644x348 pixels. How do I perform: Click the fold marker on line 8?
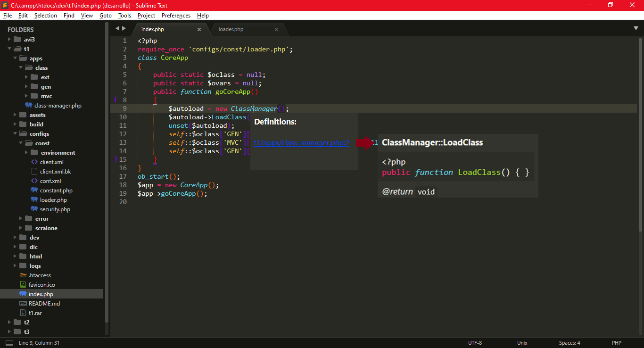[x=116, y=99]
